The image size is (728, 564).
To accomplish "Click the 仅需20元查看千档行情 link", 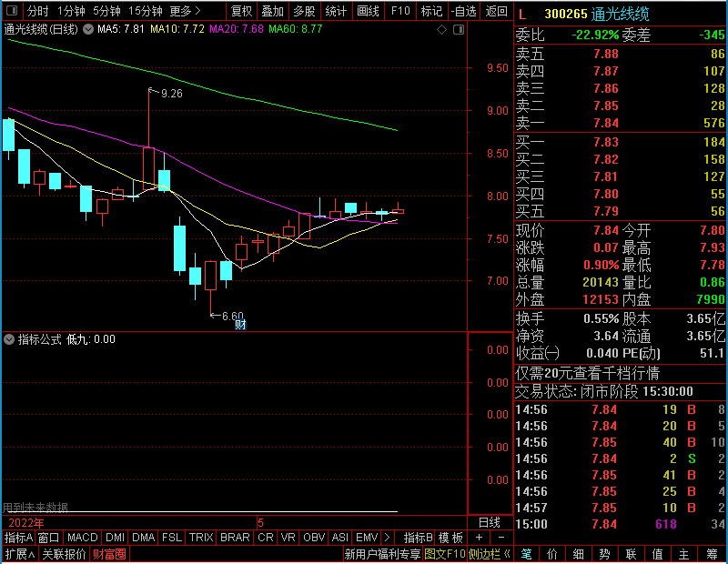I will pyautogui.click(x=587, y=373).
